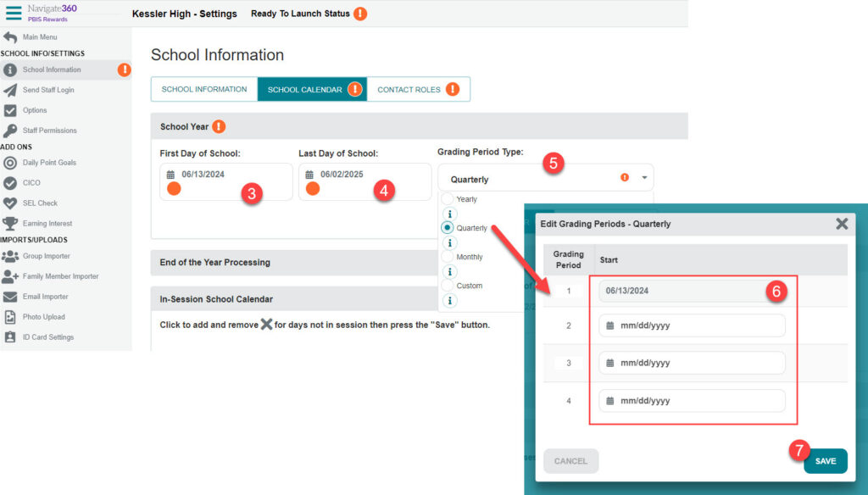Click the Last Day of School date field

tap(364, 181)
